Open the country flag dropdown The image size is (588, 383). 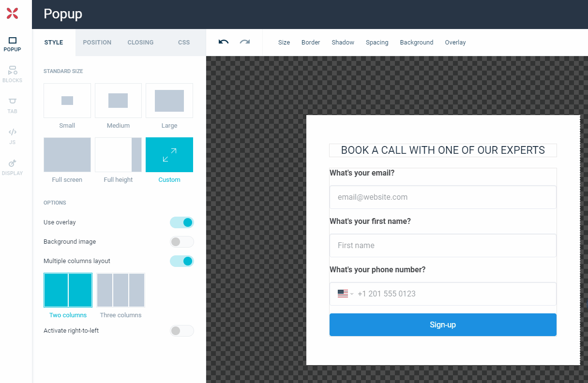point(346,294)
